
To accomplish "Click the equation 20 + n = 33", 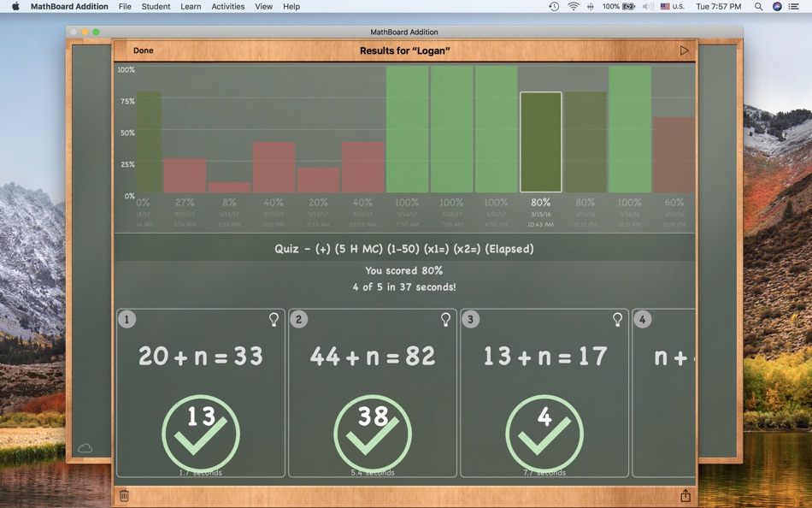I will [201, 356].
